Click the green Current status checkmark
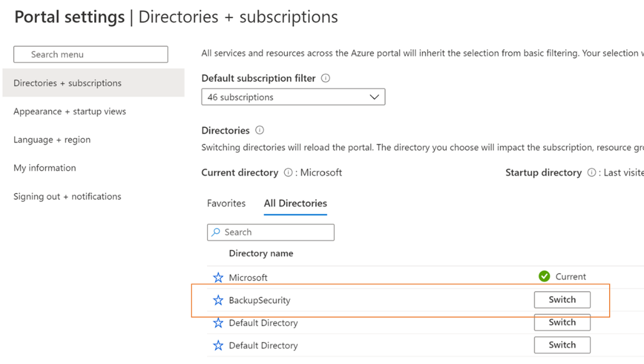Screen dimensions: 644x364 (x=544, y=276)
